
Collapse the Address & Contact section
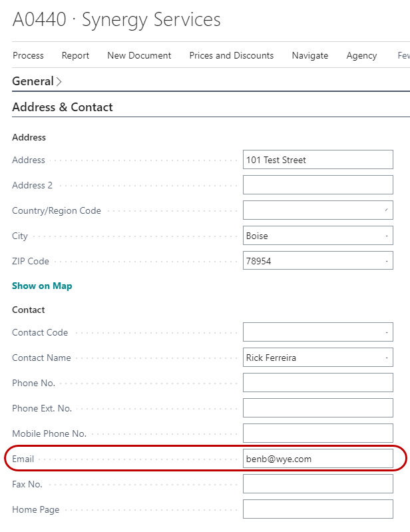click(63, 107)
